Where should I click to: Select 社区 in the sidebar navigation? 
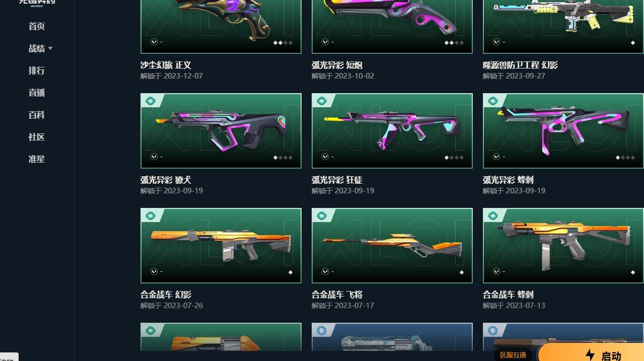coord(37,137)
